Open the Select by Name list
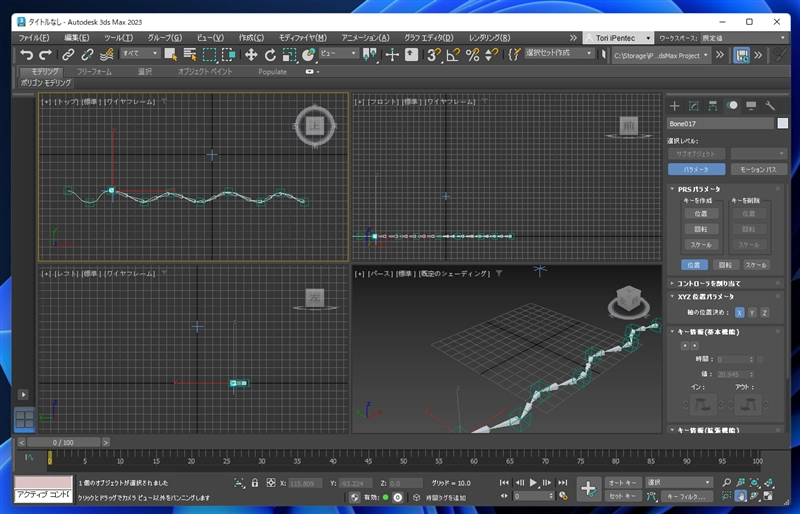This screenshot has height=514, width=800. point(190,55)
